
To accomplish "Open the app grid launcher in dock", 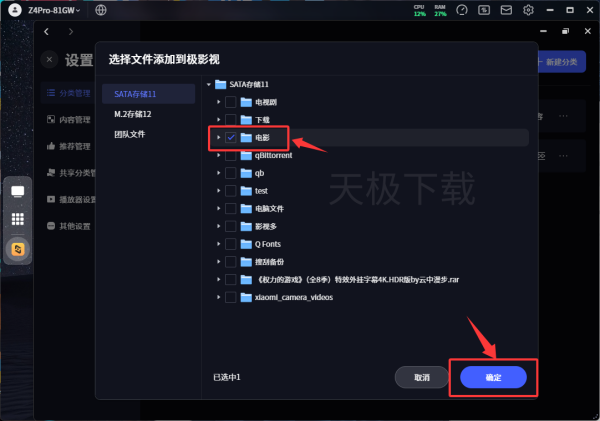I will point(18,219).
